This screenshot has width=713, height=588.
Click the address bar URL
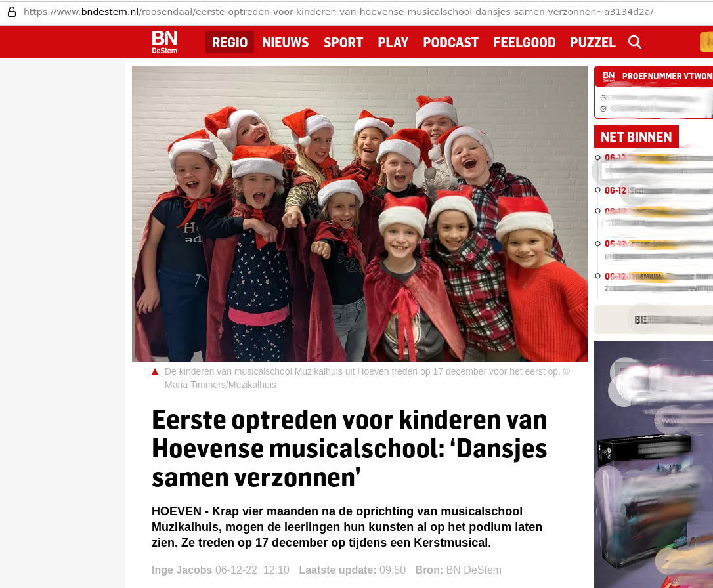point(338,12)
